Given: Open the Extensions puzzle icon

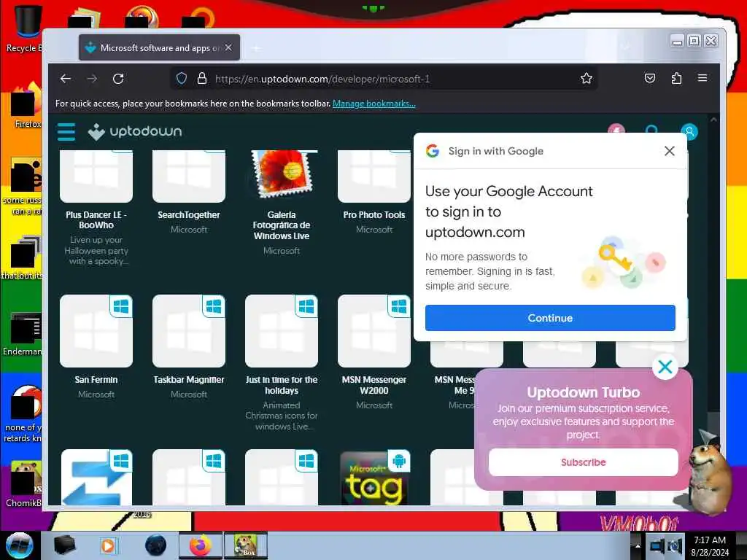Looking at the screenshot, I should (676, 79).
